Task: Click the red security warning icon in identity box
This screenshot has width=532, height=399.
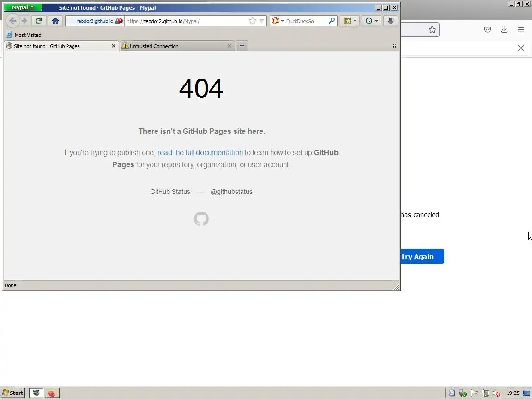Action: (119, 21)
